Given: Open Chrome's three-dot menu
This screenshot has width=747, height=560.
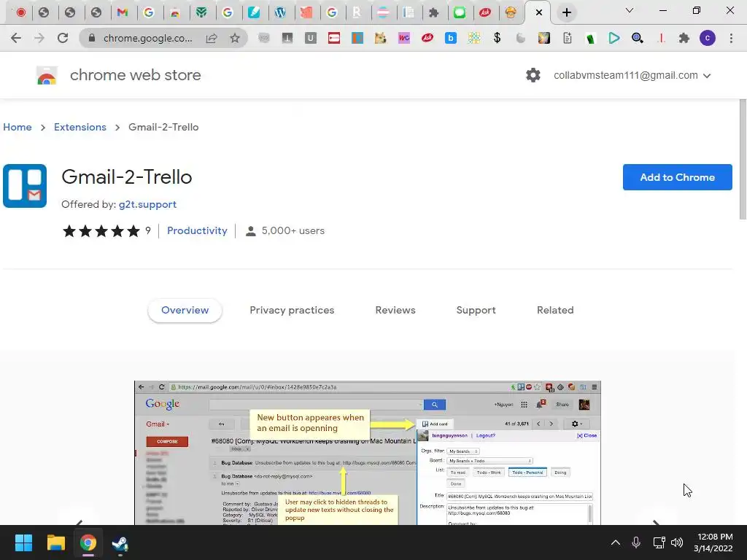Looking at the screenshot, I should (x=731, y=38).
